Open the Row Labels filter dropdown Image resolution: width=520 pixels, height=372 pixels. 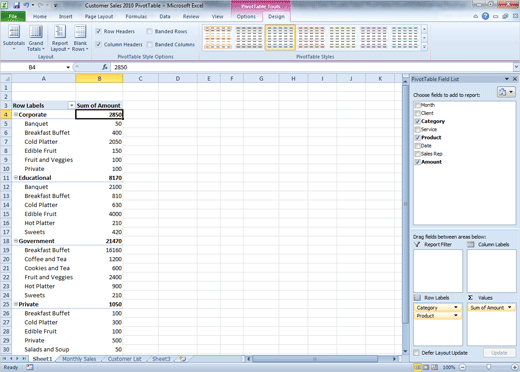71,105
